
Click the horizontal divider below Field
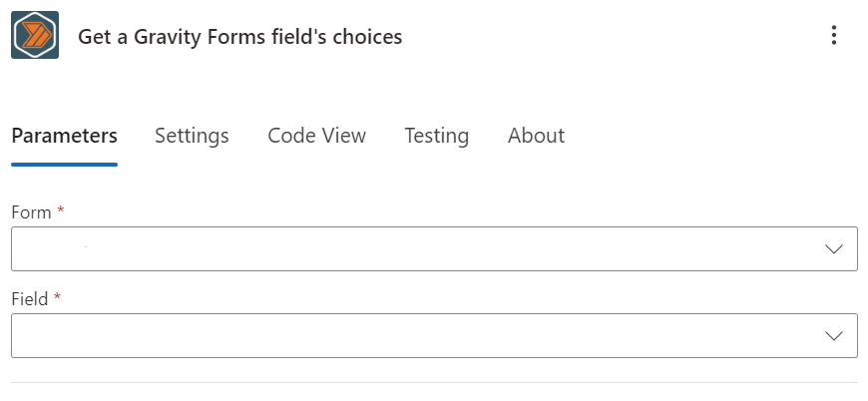[x=434, y=382]
